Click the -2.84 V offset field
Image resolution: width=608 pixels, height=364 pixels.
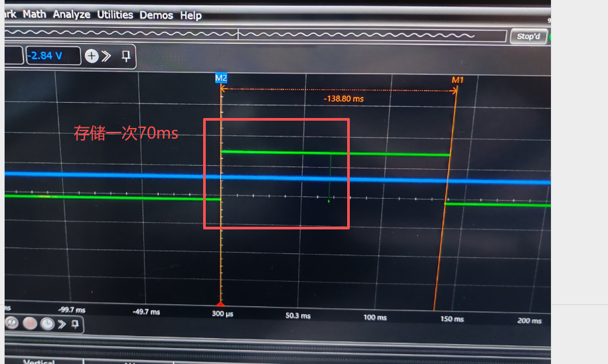click(x=53, y=56)
